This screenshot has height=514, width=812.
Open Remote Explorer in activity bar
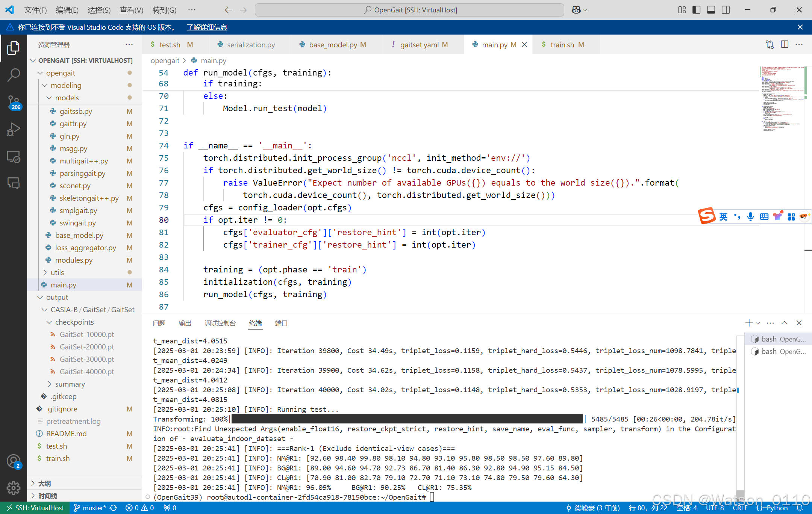14,157
